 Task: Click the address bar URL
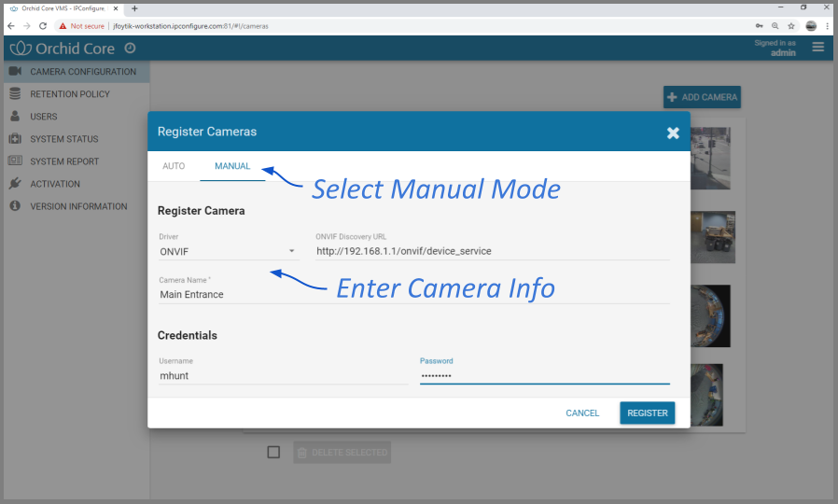pos(190,25)
